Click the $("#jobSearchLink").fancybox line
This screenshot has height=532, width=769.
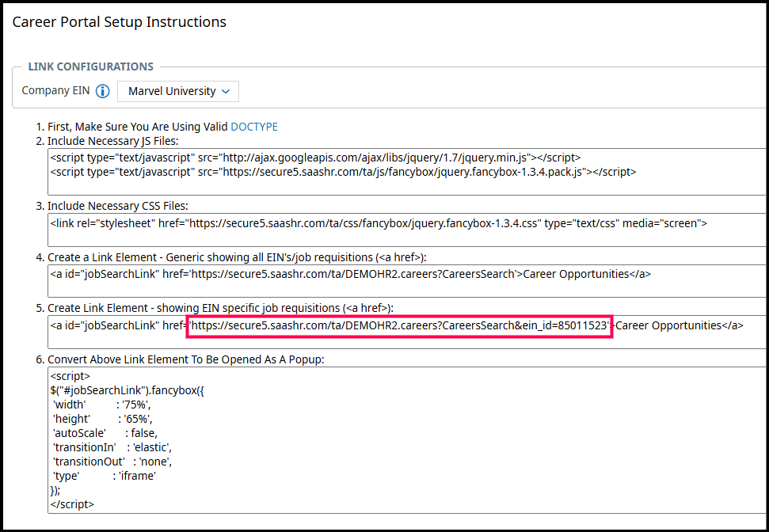point(127,390)
